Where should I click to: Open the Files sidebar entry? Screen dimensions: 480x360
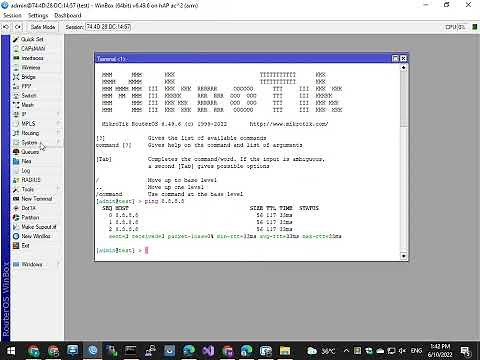(x=26, y=161)
